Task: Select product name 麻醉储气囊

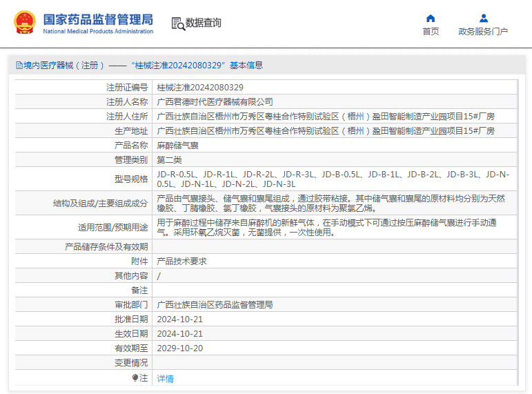Action: click(x=177, y=146)
